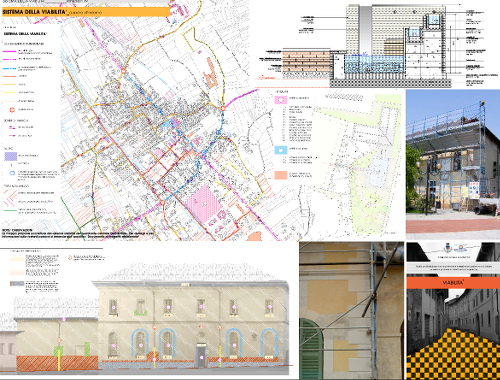Viewport: 500px width, 380px height.
Task: Click the pink square swatch in the site-plan legend
Action: [x=281, y=100]
